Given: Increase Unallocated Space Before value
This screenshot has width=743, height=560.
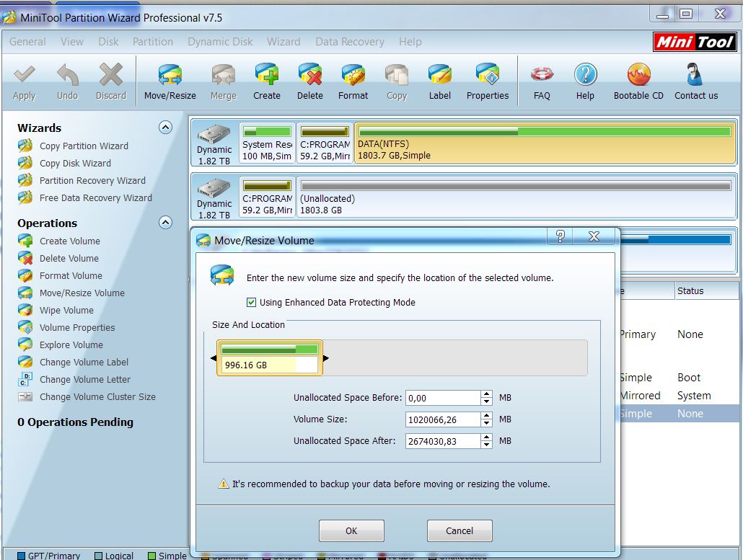Looking at the screenshot, I should (x=487, y=394).
